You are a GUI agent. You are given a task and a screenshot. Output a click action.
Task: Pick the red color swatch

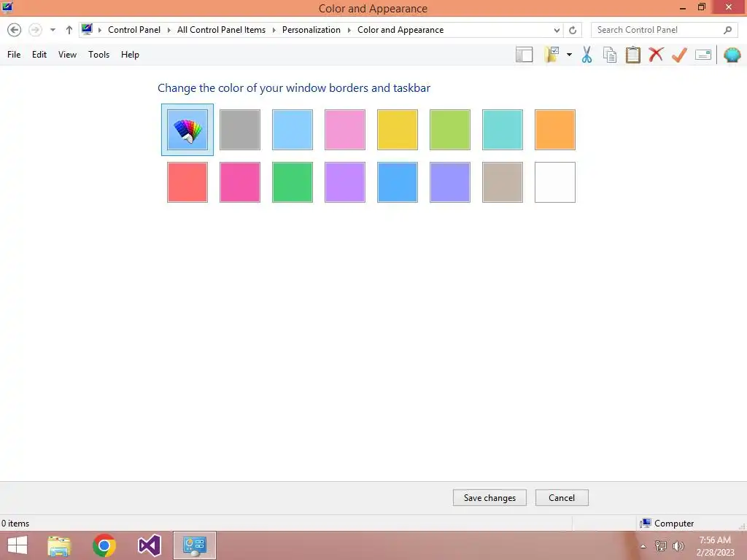pyautogui.click(x=187, y=182)
